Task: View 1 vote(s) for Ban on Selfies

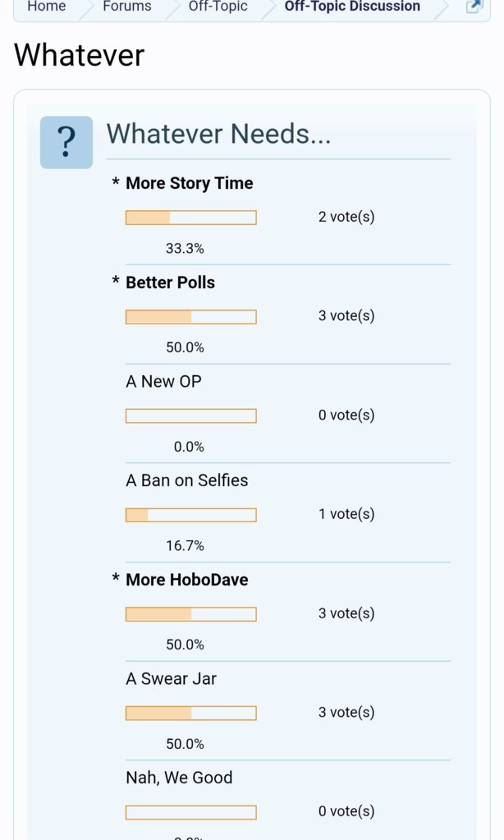Action: (x=346, y=514)
